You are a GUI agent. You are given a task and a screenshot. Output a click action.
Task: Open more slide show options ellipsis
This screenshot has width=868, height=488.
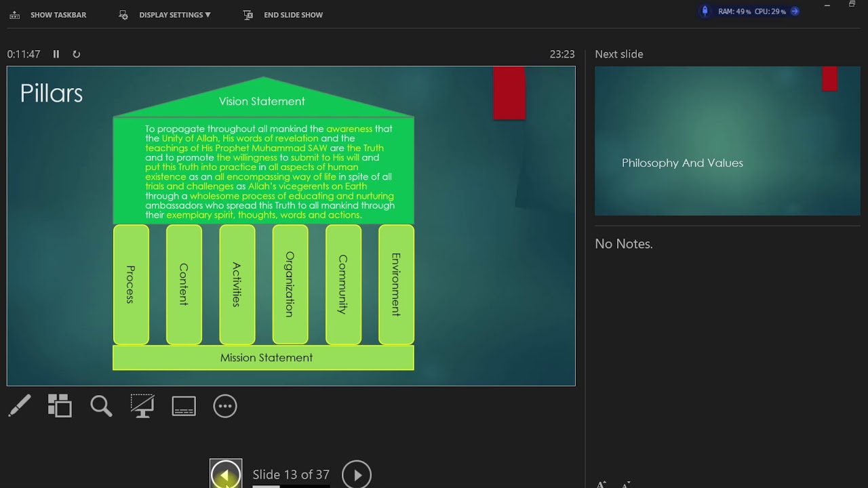[x=225, y=406]
